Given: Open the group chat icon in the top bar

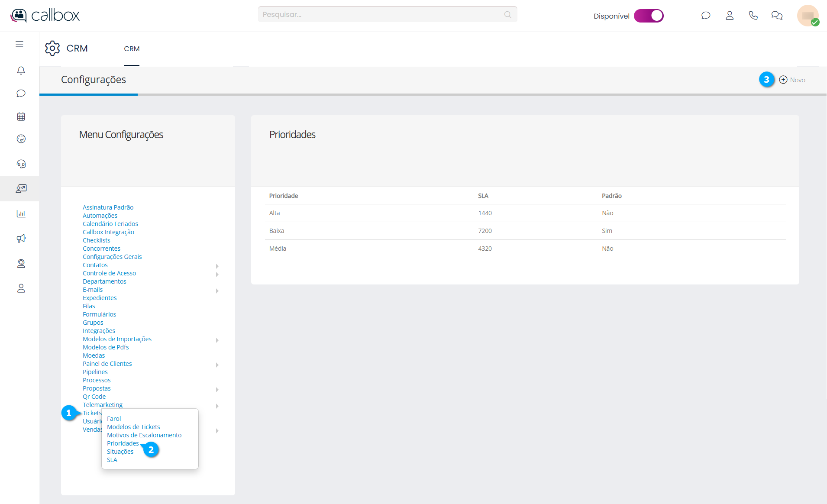Looking at the screenshot, I should tap(777, 16).
